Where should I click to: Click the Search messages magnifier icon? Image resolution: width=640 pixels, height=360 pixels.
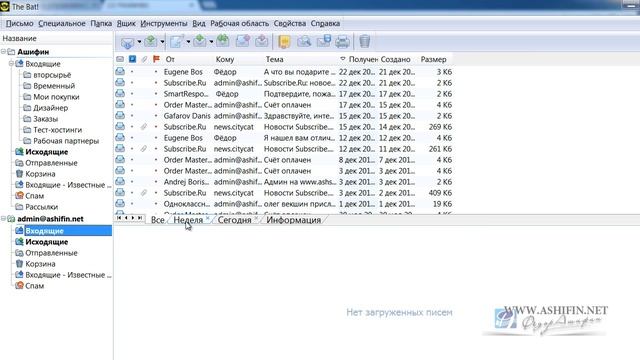(304, 42)
